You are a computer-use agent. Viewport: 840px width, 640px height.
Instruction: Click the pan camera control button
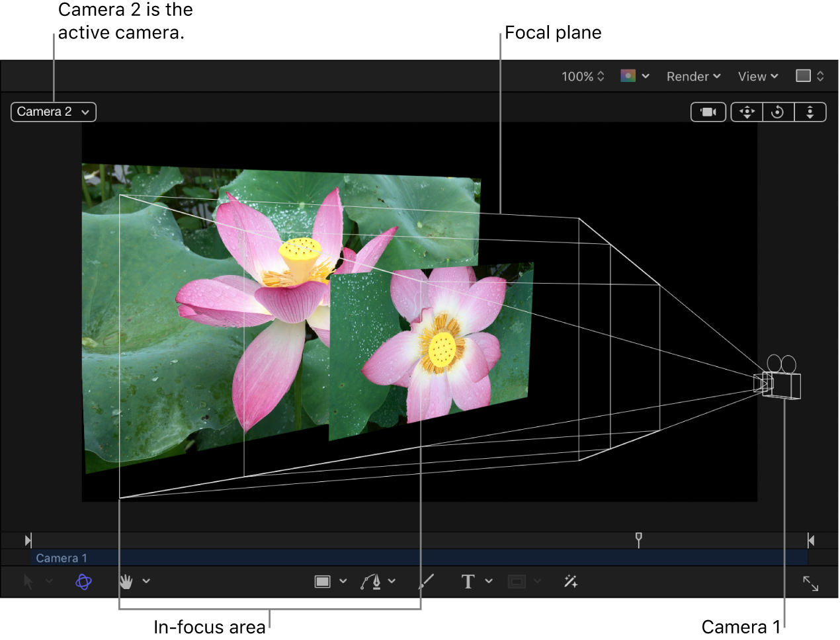point(746,112)
